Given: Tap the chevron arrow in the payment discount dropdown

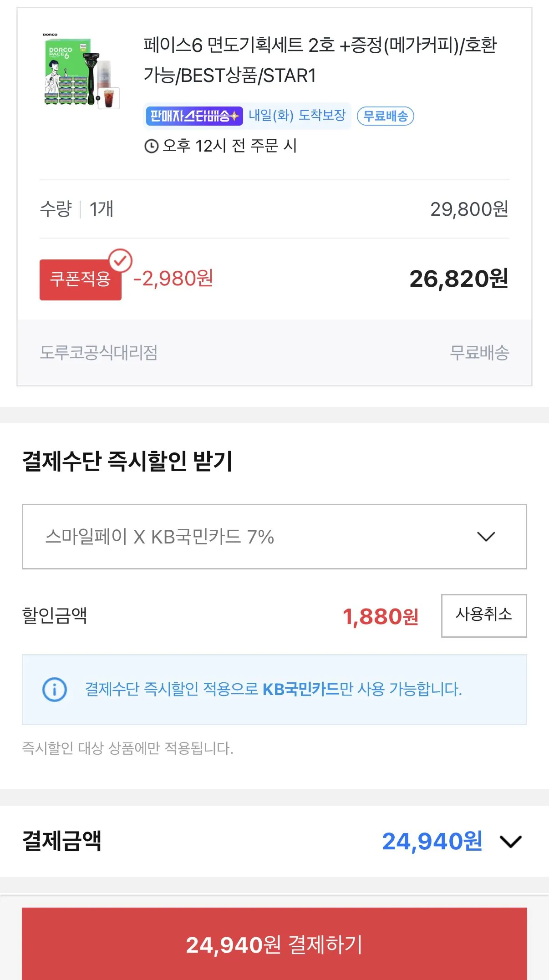Looking at the screenshot, I should (x=486, y=537).
